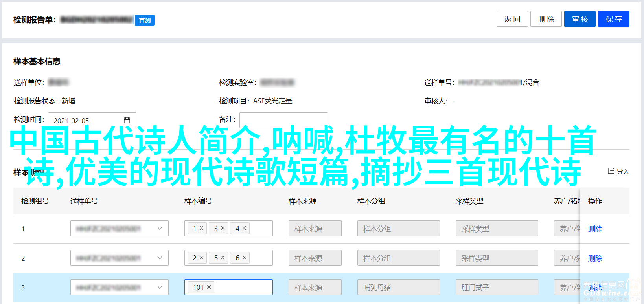
Task: Expand 送样单号 dropdown in row 3
Action: [x=160, y=287]
